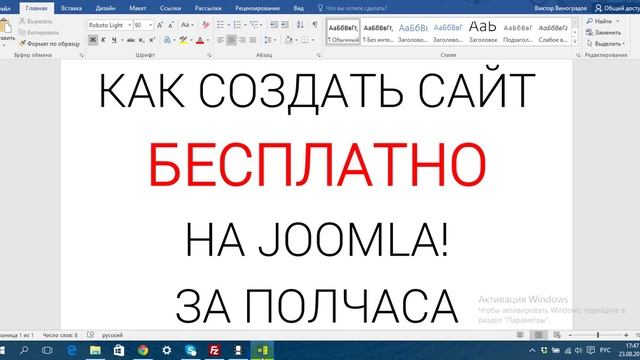640x360 pixels.
Task: Open the font name dropdown (Roboto Light)
Action: click(x=129, y=25)
